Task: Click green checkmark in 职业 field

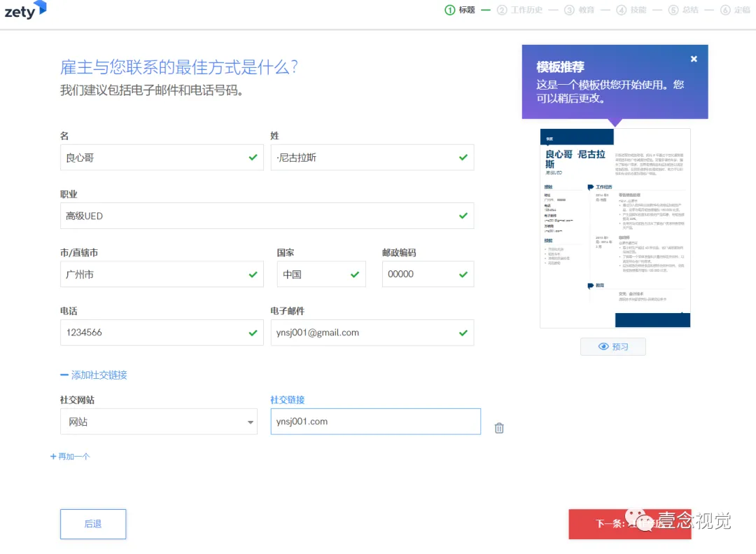Action: (463, 216)
